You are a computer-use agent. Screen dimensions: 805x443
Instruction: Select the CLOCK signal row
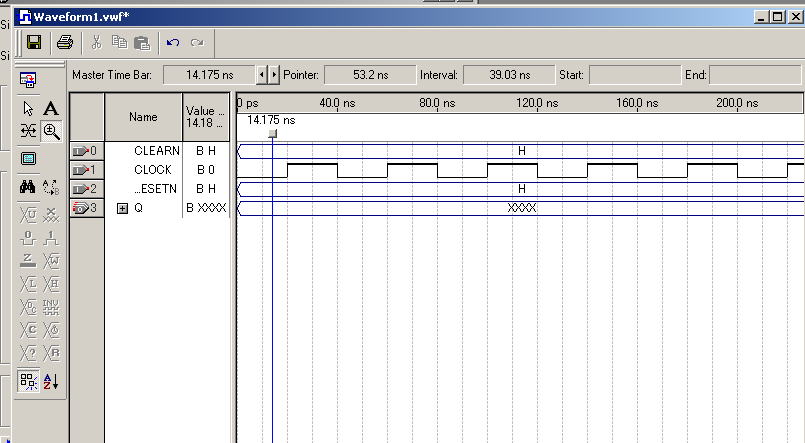[x=153, y=169]
